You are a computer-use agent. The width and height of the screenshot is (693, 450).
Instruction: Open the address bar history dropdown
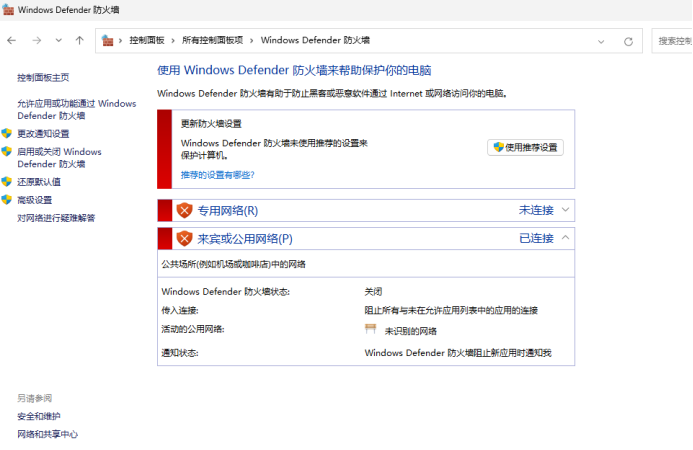[x=601, y=41]
